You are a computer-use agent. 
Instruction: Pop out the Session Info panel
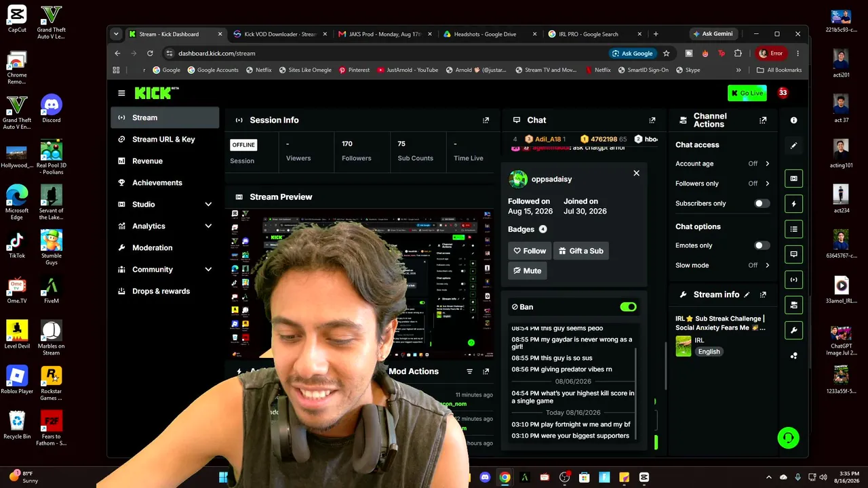click(x=486, y=120)
